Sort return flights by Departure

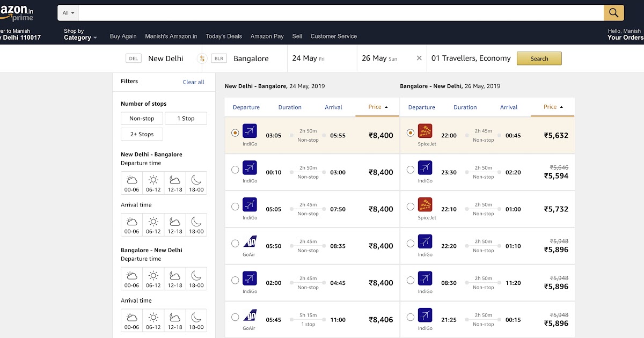(422, 107)
